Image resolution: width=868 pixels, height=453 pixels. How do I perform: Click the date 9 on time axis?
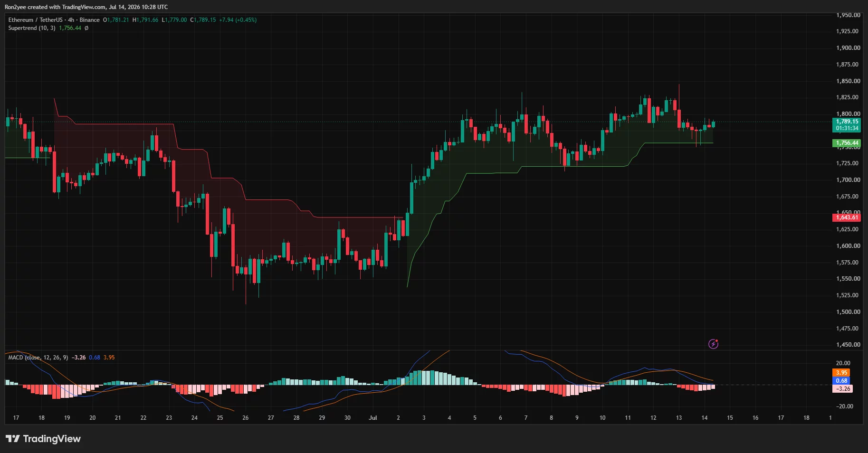pos(577,418)
